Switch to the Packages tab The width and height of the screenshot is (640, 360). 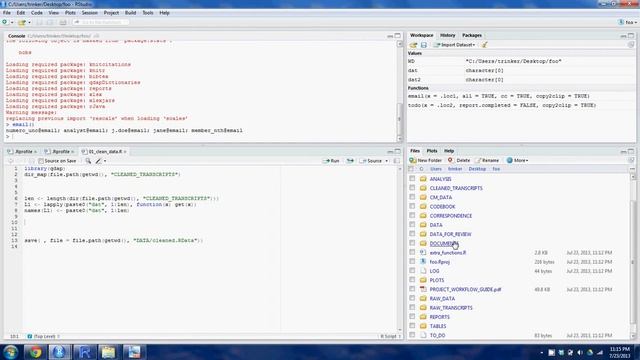(x=472, y=36)
